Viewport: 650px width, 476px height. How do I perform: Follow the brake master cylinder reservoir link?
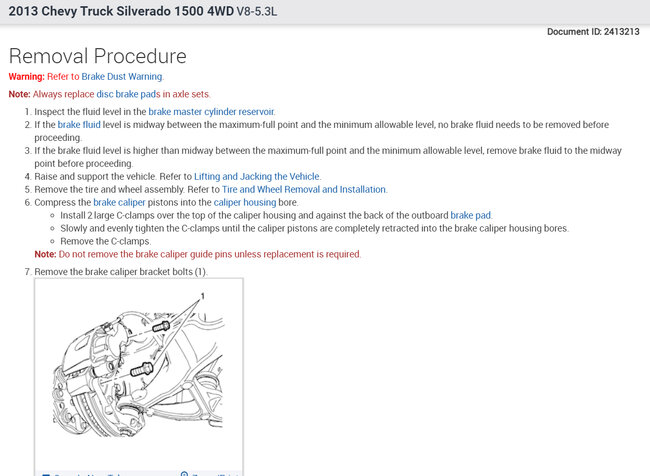click(211, 112)
